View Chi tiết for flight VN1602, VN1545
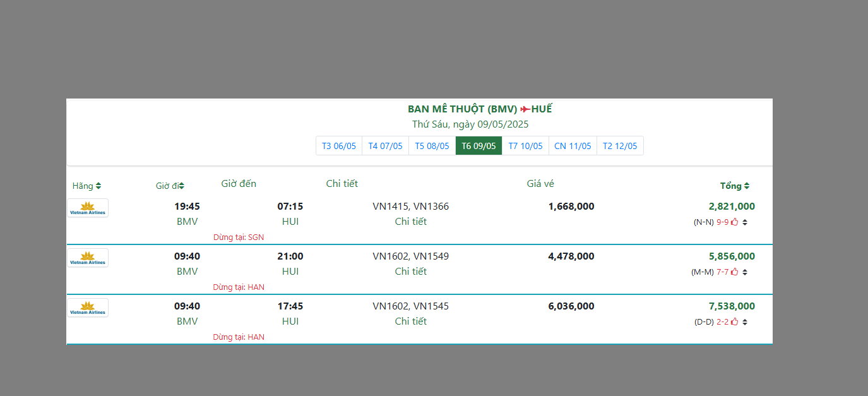 pos(411,321)
